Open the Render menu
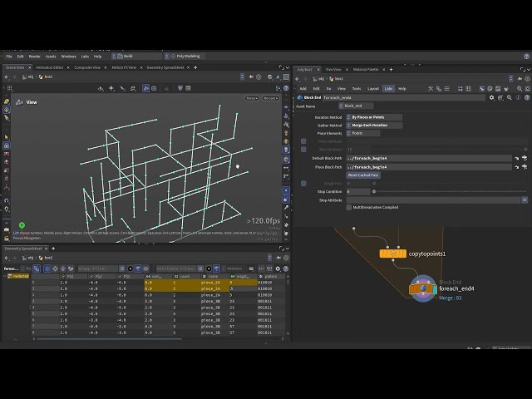532x399 pixels. coord(35,57)
